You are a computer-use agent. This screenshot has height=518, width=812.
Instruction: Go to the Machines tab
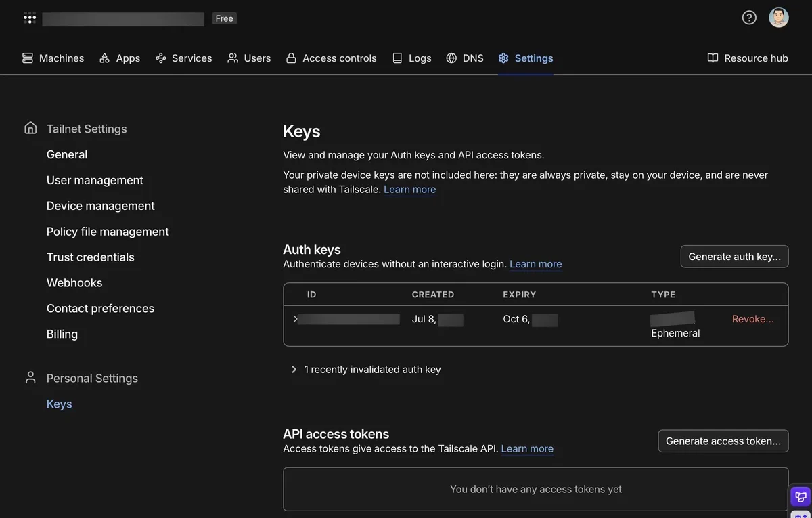53,58
